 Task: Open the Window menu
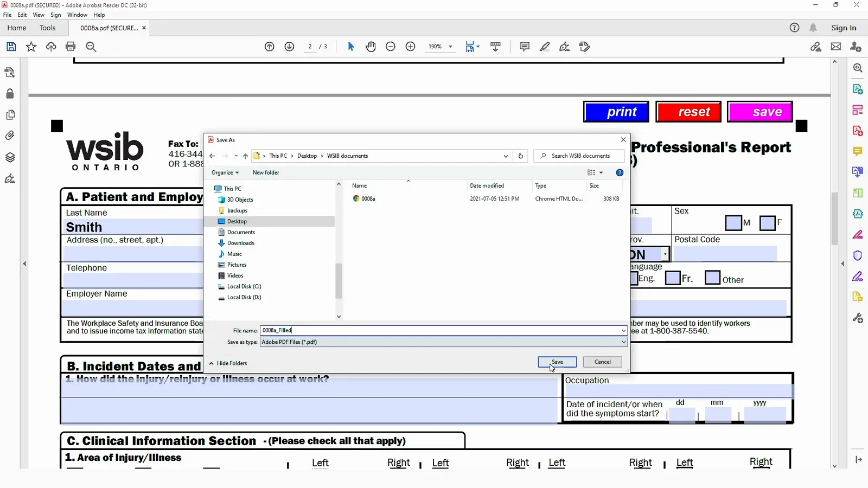(77, 15)
